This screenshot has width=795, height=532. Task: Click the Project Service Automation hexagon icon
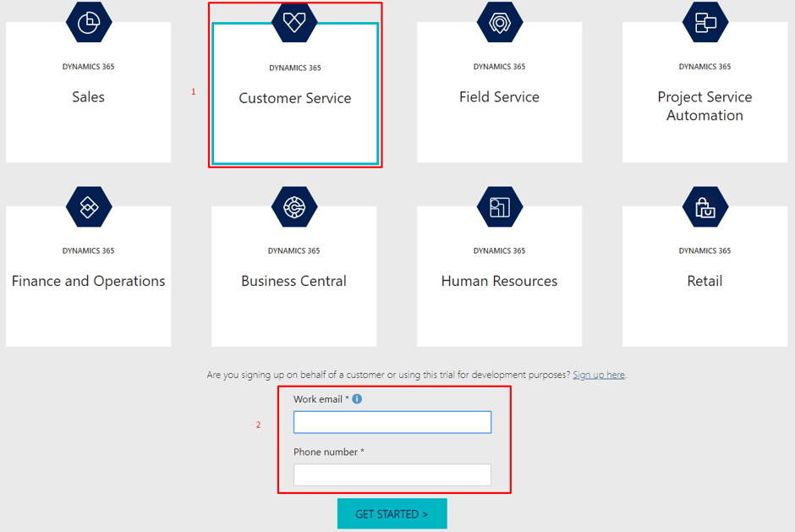tap(705, 23)
